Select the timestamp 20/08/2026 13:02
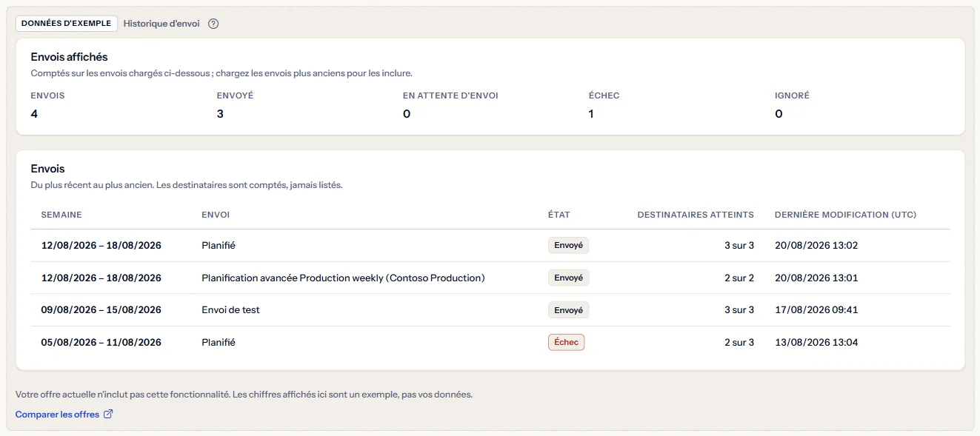 coord(816,246)
